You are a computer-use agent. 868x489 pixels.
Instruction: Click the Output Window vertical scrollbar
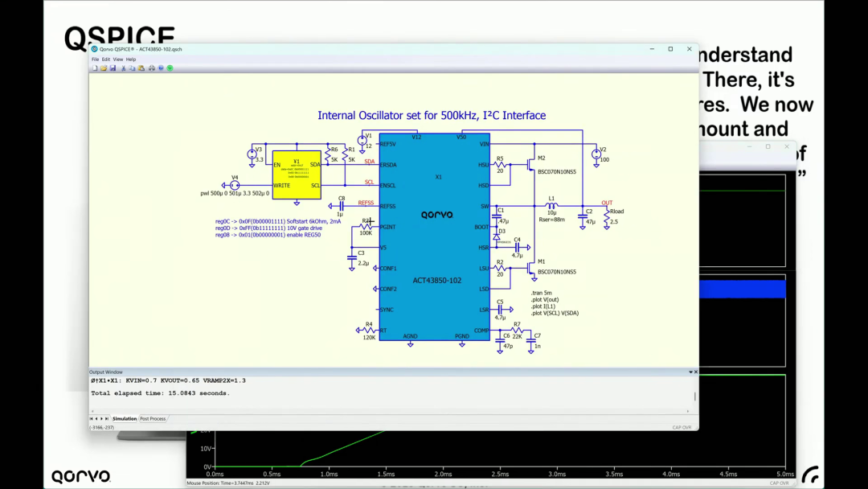click(x=695, y=396)
